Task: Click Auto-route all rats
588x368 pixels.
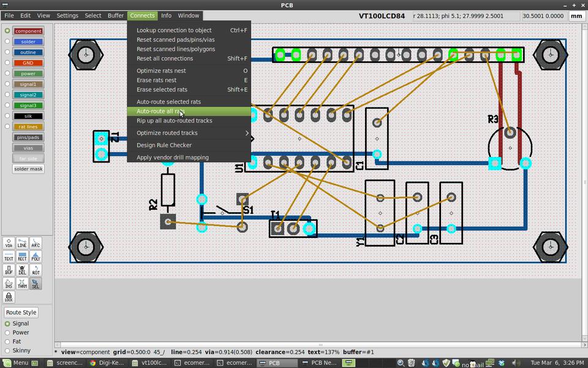Action: pyautogui.click(x=160, y=112)
